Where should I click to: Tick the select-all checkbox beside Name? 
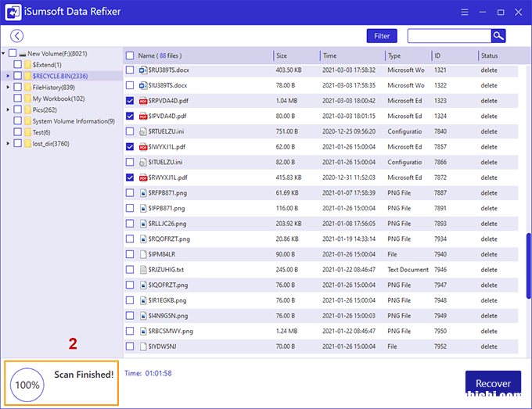click(x=130, y=56)
